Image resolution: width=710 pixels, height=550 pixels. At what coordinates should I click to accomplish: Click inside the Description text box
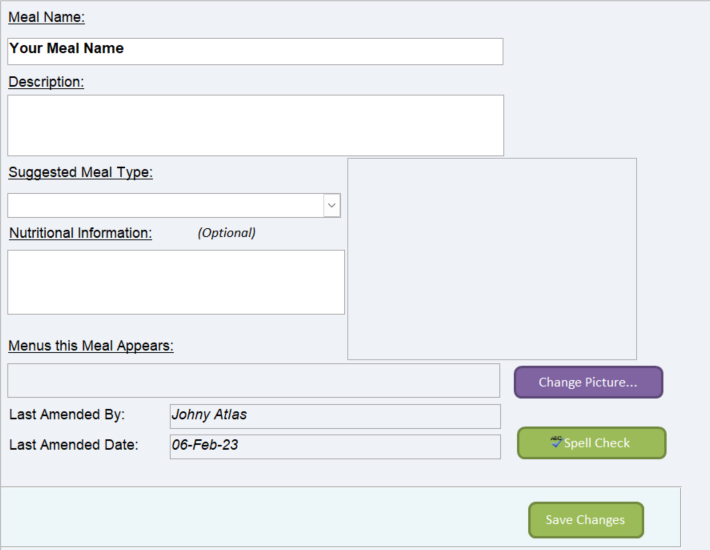255,125
